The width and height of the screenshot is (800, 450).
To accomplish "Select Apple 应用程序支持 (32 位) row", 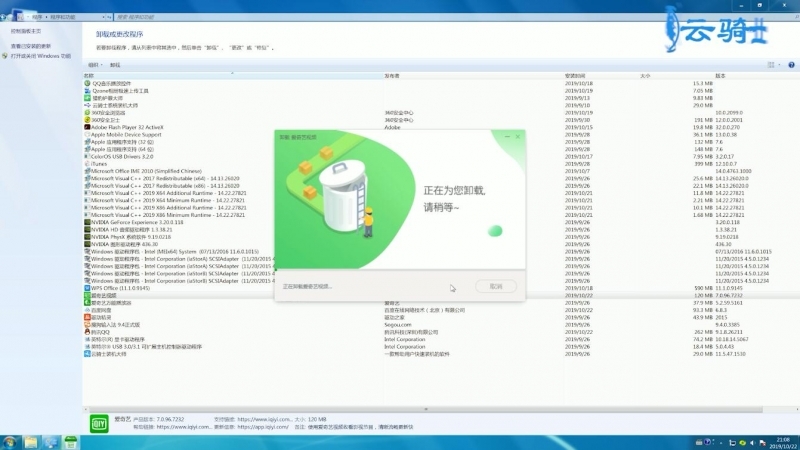I will click(441, 142).
